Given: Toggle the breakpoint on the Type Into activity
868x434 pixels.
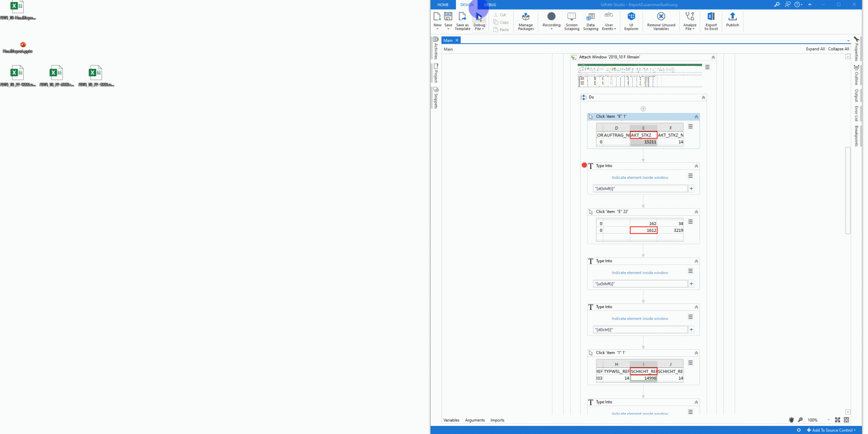Looking at the screenshot, I should [x=585, y=165].
